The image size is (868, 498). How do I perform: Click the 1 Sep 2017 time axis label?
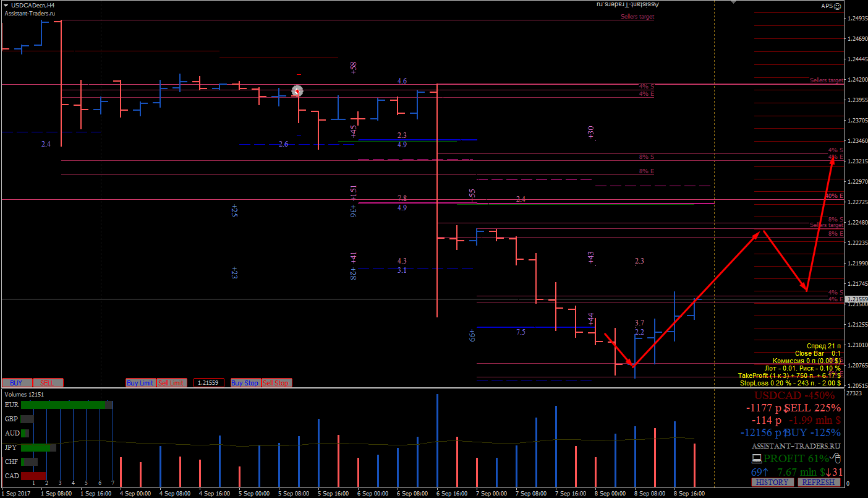click(15, 493)
